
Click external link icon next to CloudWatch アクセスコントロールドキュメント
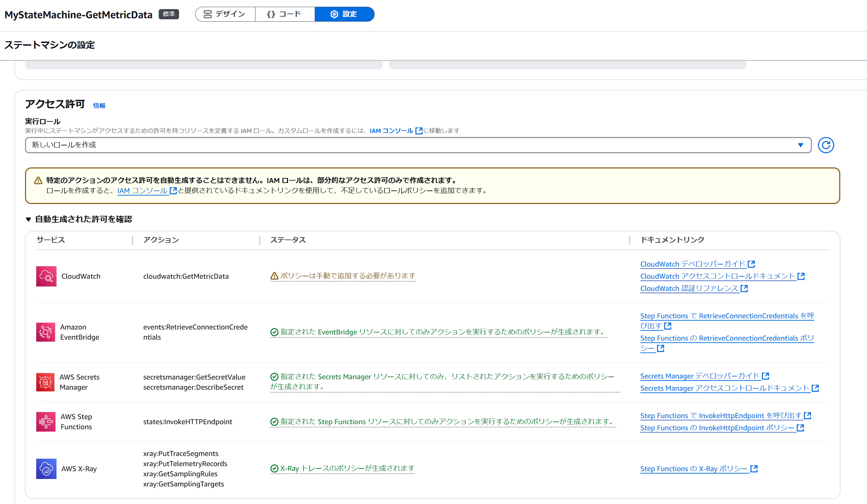[x=801, y=276]
